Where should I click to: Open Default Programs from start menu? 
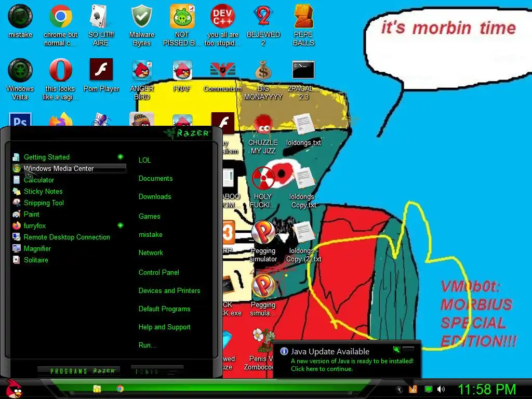coord(164,309)
